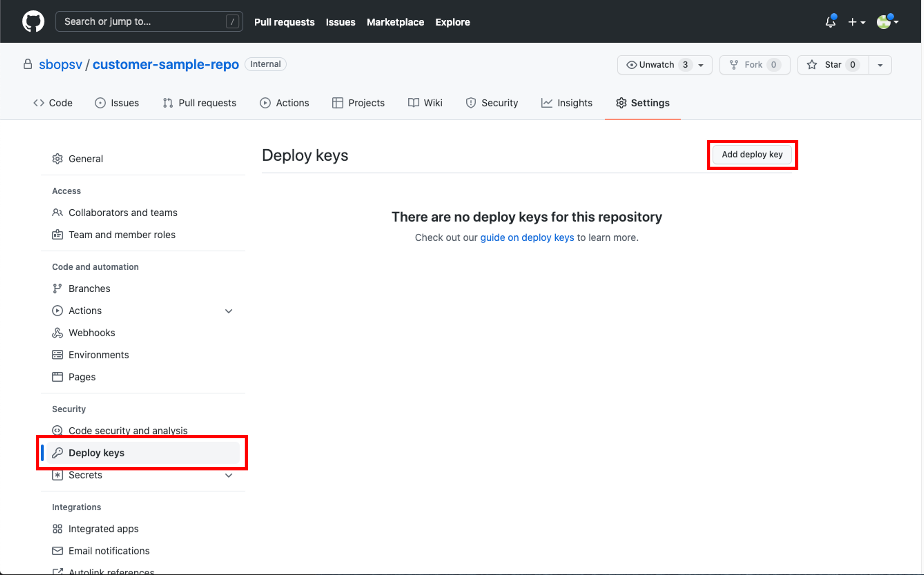The width and height of the screenshot is (924, 575).
Task: Click the Integrated apps grid icon
Action: 57,529
